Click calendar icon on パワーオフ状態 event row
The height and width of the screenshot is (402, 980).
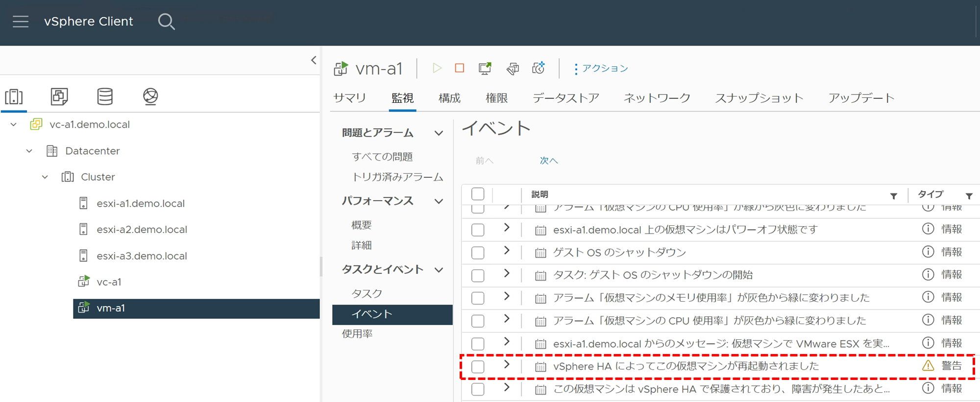(x=540, y=230)
